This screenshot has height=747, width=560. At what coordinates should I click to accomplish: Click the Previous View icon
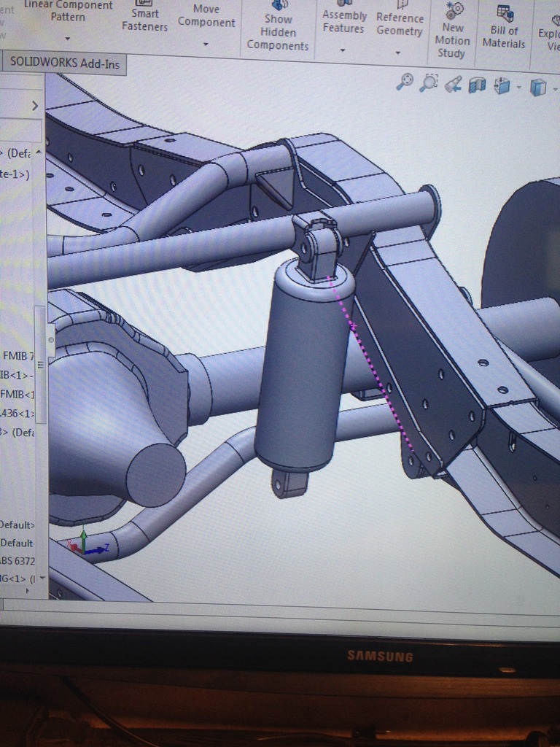pyautogui.click(x=454, y=84)
